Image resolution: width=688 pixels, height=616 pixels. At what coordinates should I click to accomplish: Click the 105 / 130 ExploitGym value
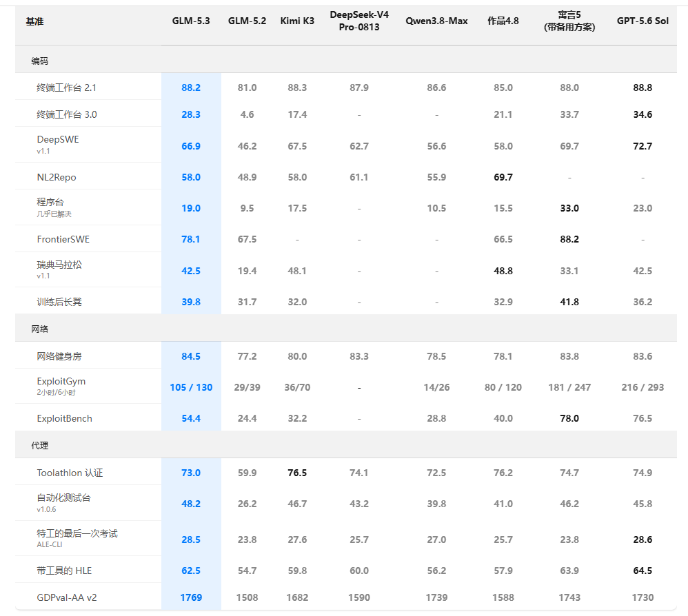pyautogui.click(x=191, y=387)
